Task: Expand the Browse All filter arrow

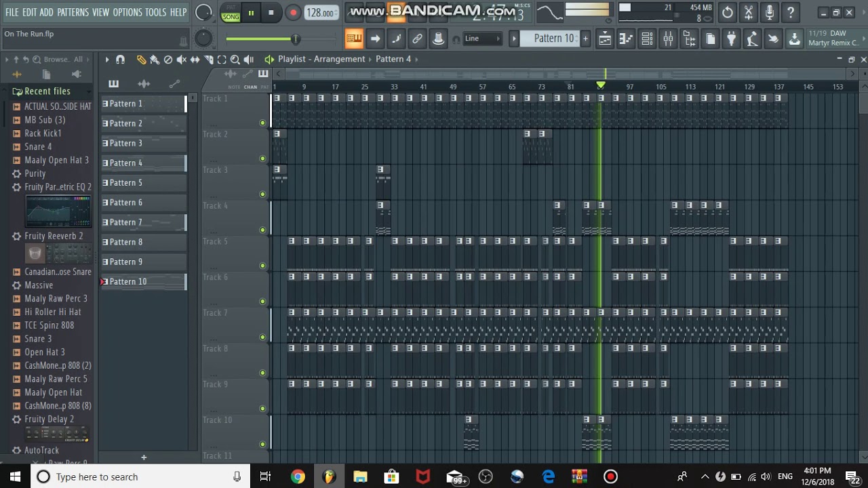Action: click(90, 60)
